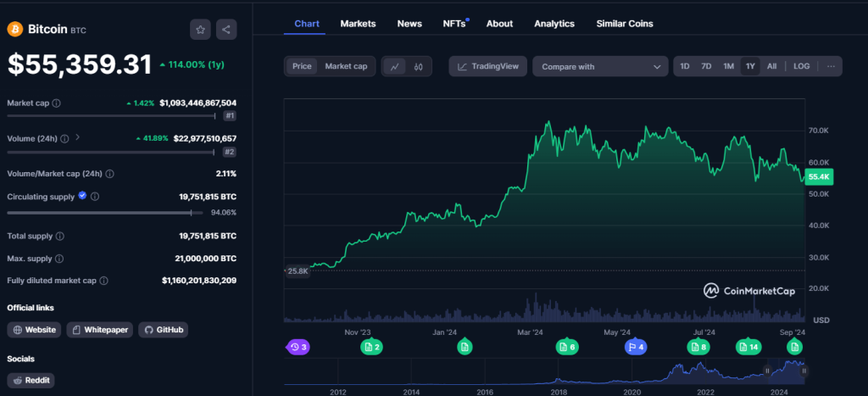Open the news marker labeled 14

pyautogui.click(x=748, y=348)
